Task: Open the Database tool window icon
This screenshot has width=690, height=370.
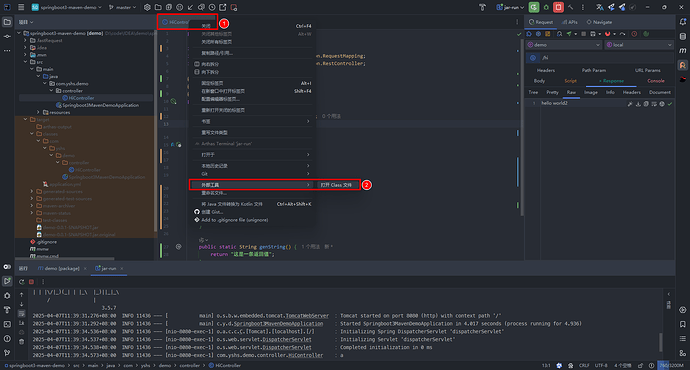Action: (683, 36)
